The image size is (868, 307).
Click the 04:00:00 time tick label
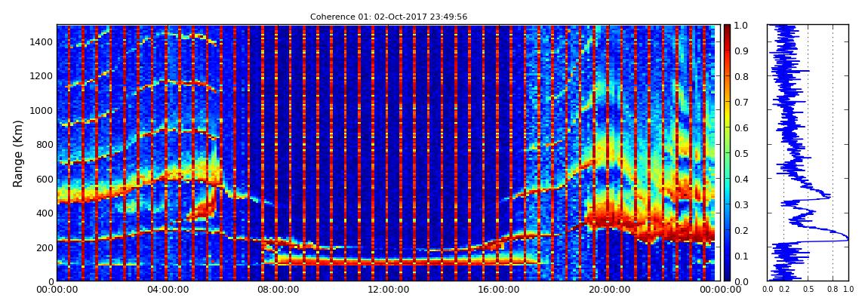(x=166, y=290)
